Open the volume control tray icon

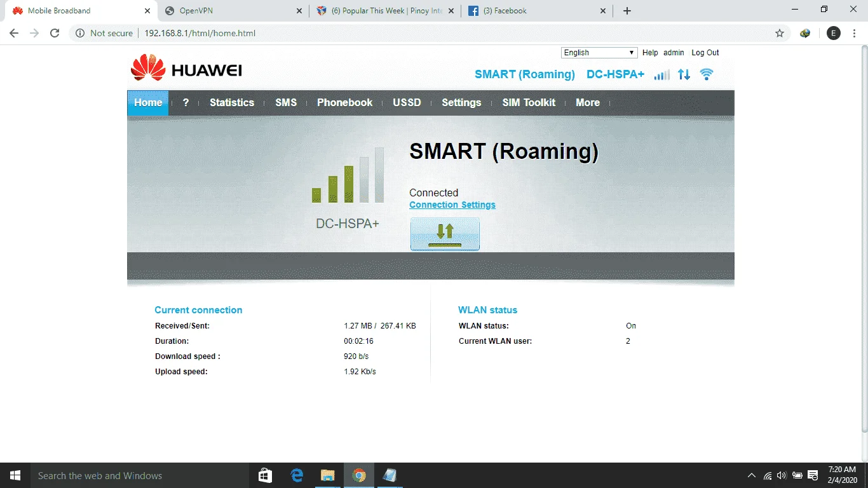click(782, 475)
